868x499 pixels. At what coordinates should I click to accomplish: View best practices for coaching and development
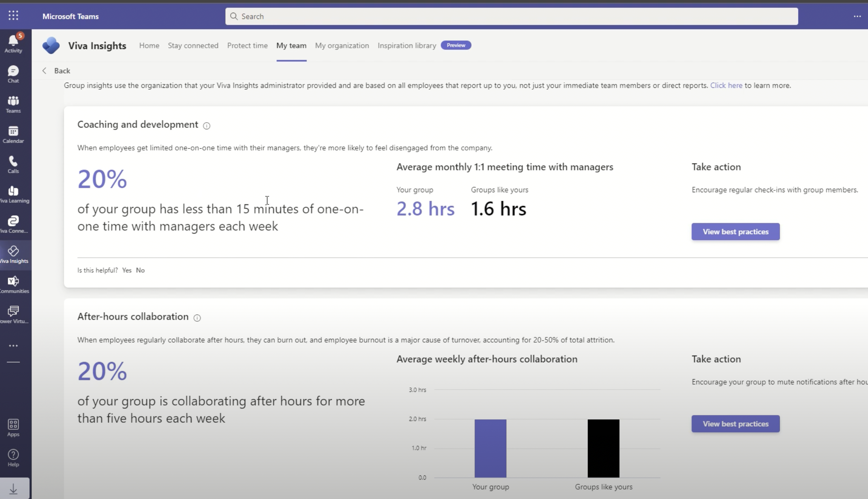tap(736, 232)
